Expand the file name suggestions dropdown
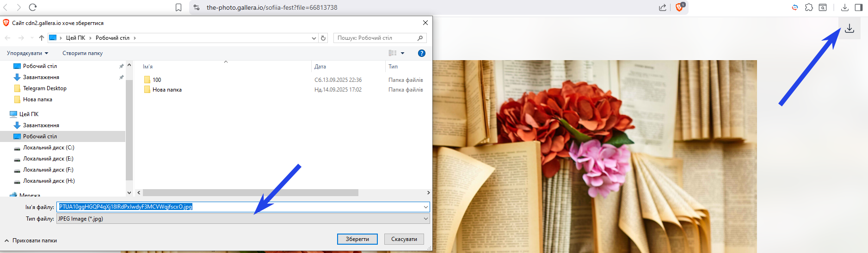Screen dimensions: 868x253 point(425,207)
